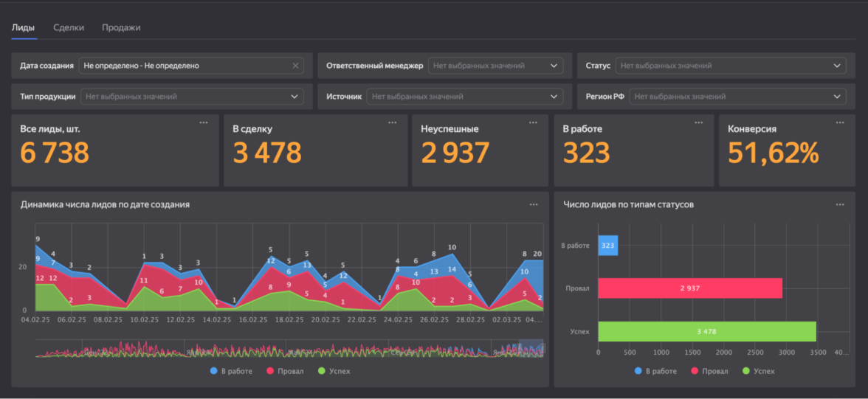Viewport: 868px width, 399px height.
Task: Toggle Провал series in the dynamics chart legend
Action: [x=283, y=371]
